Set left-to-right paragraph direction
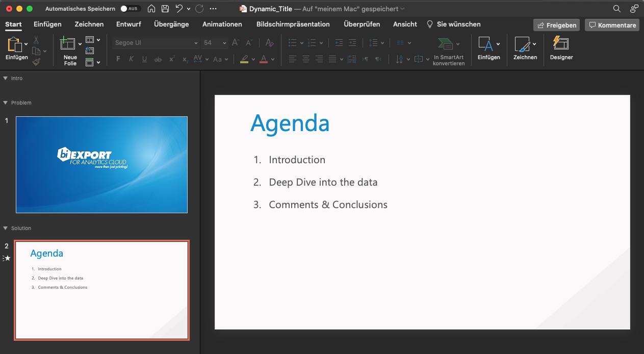This screenshot has height=354, width=644. click(365, 59)
